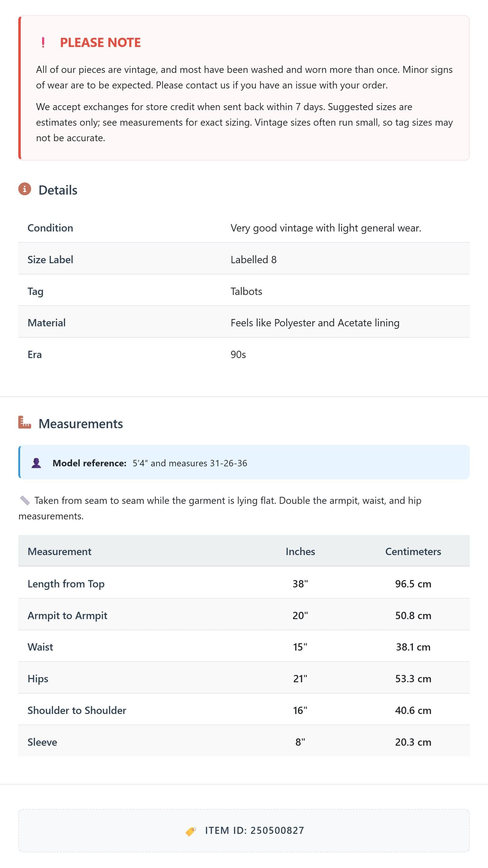Click the Measurement column header
This screenshot has width=488, height=868.
pos(59,551)
